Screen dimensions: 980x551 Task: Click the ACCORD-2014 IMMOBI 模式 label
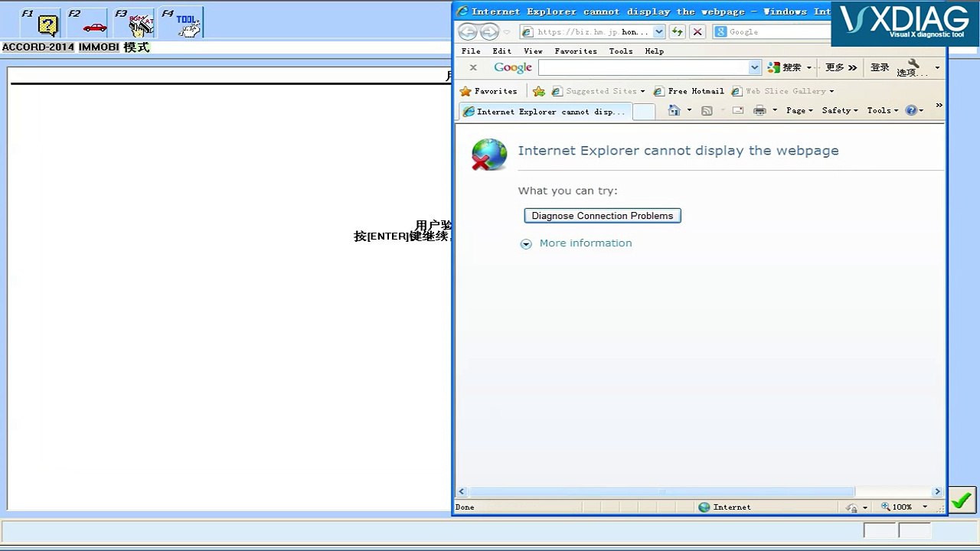76,47
